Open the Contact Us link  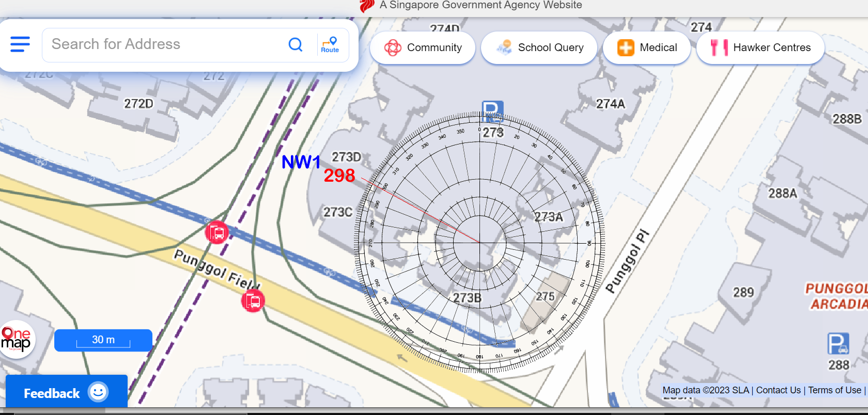click(778, 390)
